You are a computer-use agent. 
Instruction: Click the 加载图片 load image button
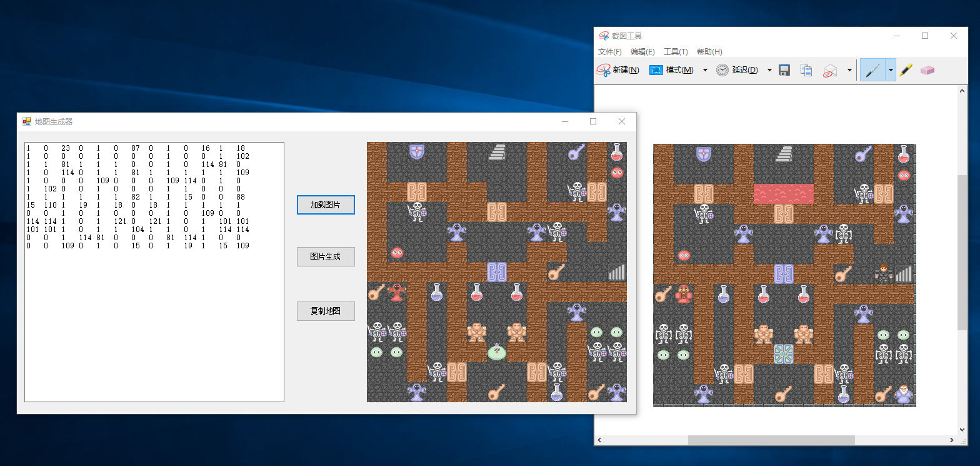click(326, 205)
